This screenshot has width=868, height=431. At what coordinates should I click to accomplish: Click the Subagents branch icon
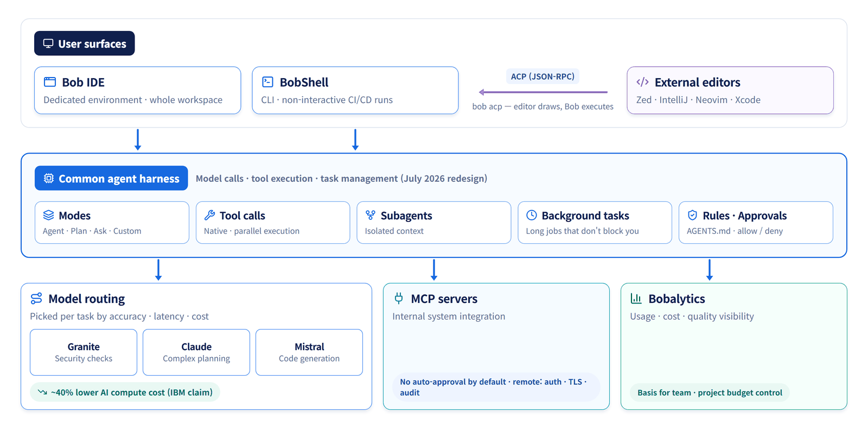coord(371,215)
